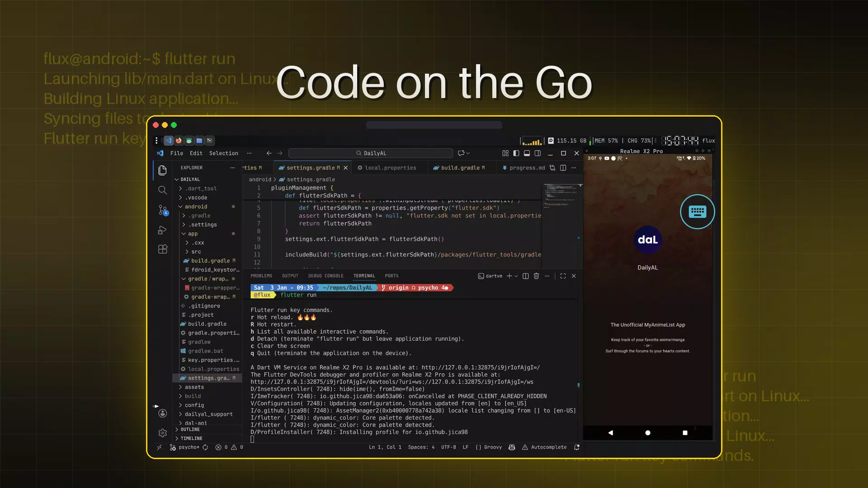The height and width of the screenshot is (488, 868).
Task: Click the floating keyboard button on phone
Action: 697,211
